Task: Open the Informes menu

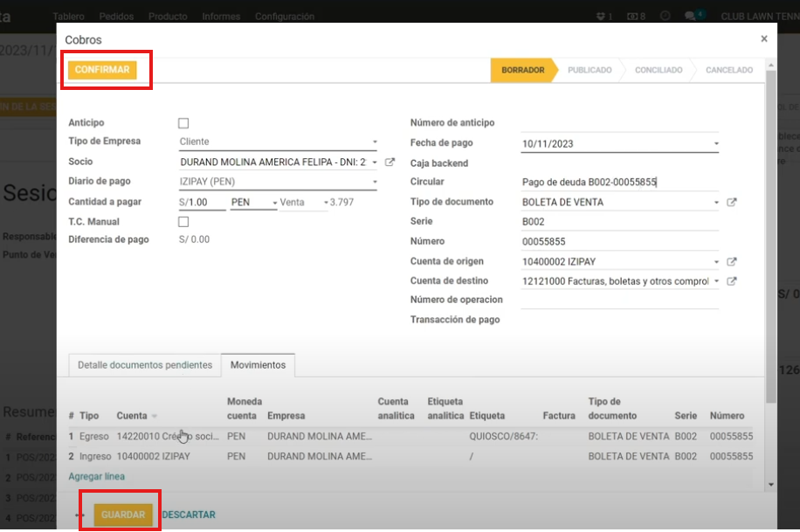Action: tap(221, 17)
